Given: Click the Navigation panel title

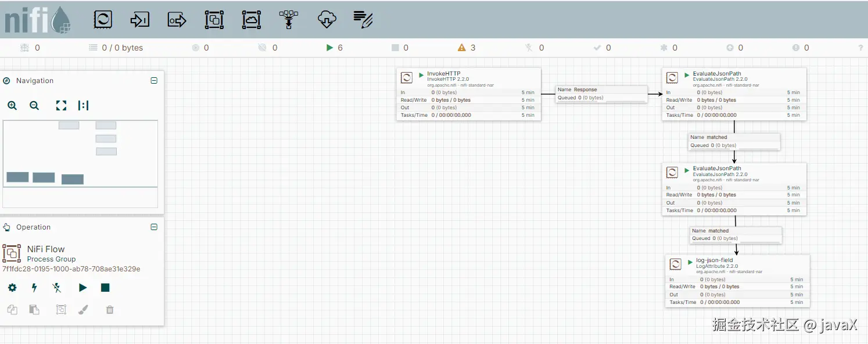Looking at the screenshot, I should (35, 81).
